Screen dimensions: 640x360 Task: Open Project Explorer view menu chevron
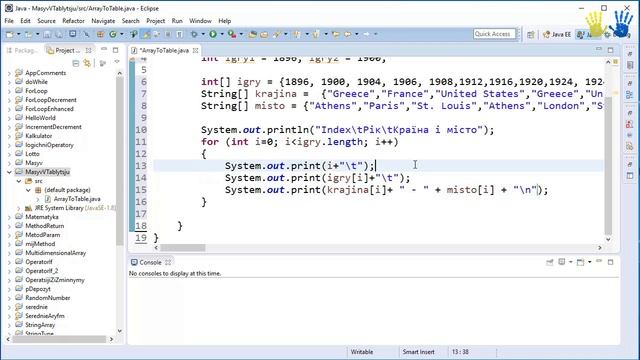[x=117, y=62]
